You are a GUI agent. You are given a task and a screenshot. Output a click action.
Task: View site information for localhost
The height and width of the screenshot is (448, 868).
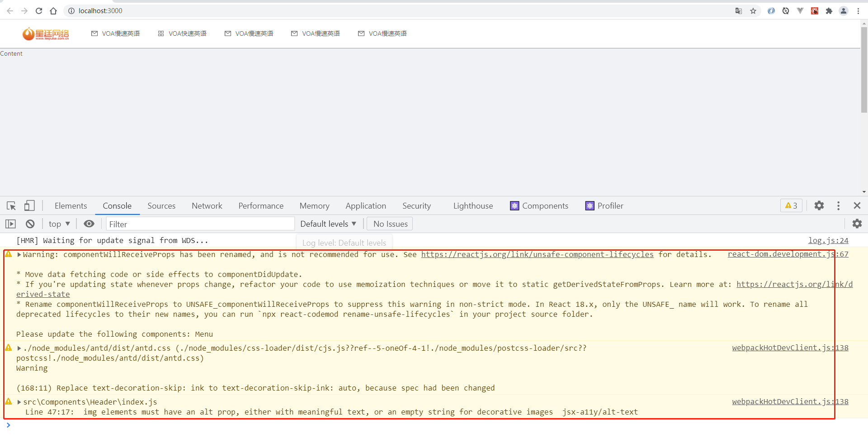click(x=71, y=11)
